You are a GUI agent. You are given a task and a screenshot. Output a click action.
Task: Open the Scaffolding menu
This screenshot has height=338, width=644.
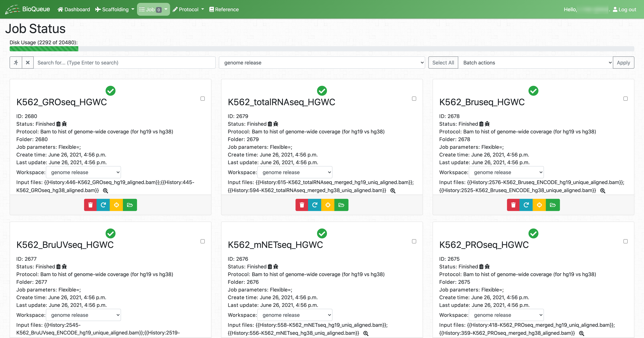(115, 9)
